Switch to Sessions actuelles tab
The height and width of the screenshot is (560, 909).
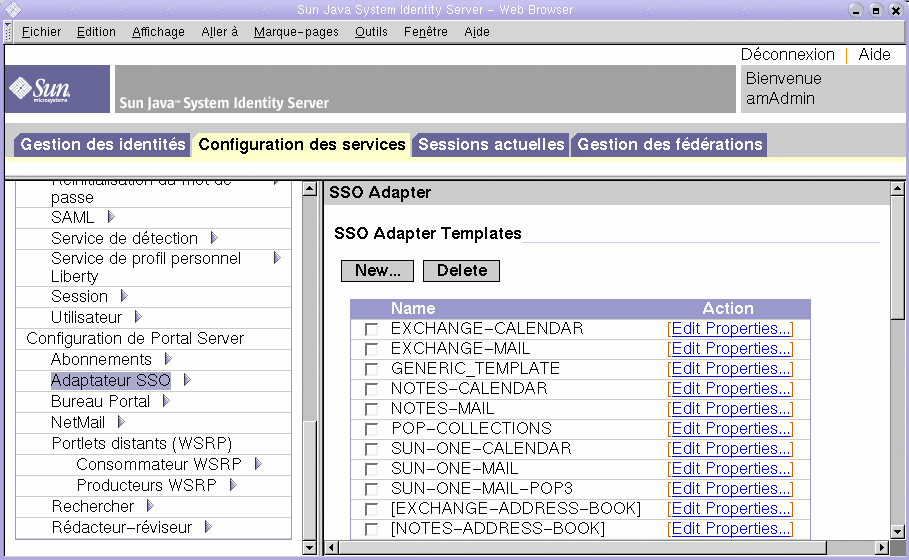(491, 144)
